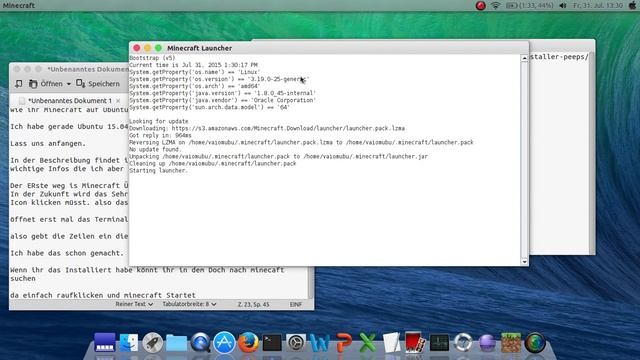This screenshot has height=360, width=640.
Task: Open the system monitor dock icon
Action: (x=439, y=343)
